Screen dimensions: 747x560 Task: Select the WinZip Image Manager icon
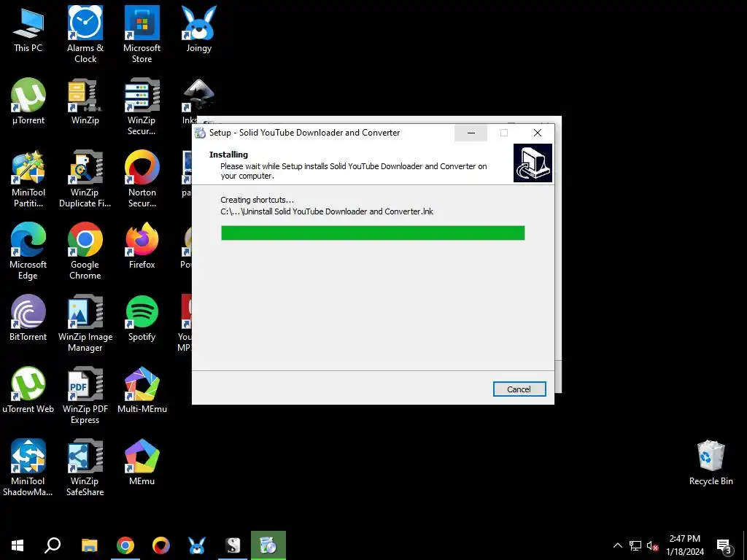85,323
